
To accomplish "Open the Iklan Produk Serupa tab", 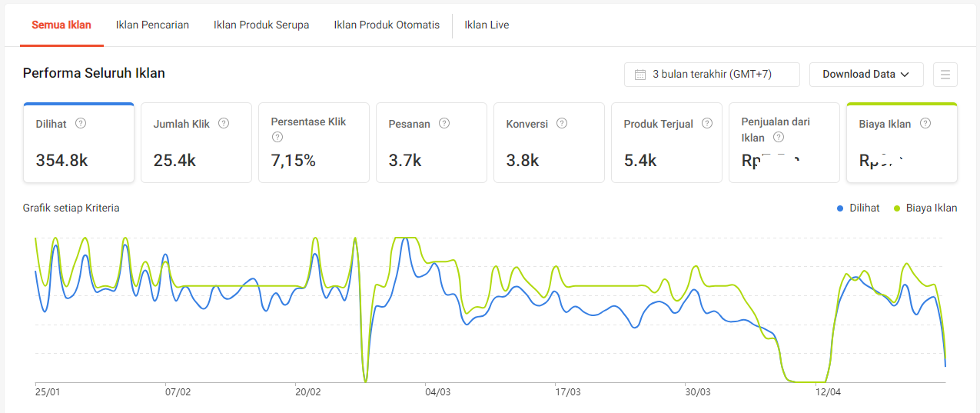I will (261, 25).
